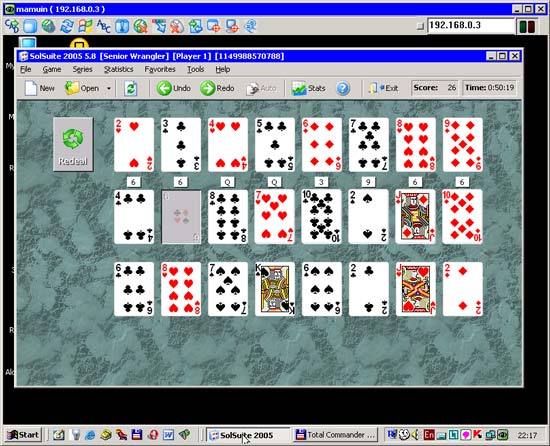Undo the last move

pos(174,88)
